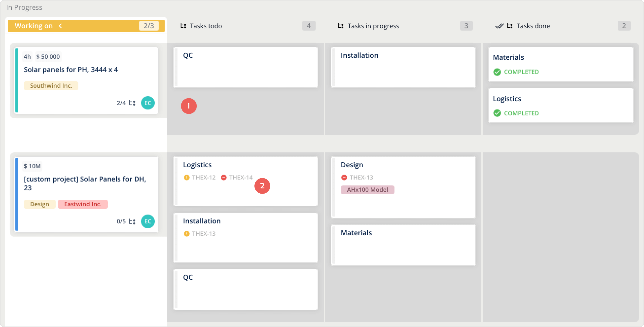Click the red blocked icon beside THEX-14
Viewport: 644px width, 327px height.
coord(224,178)
